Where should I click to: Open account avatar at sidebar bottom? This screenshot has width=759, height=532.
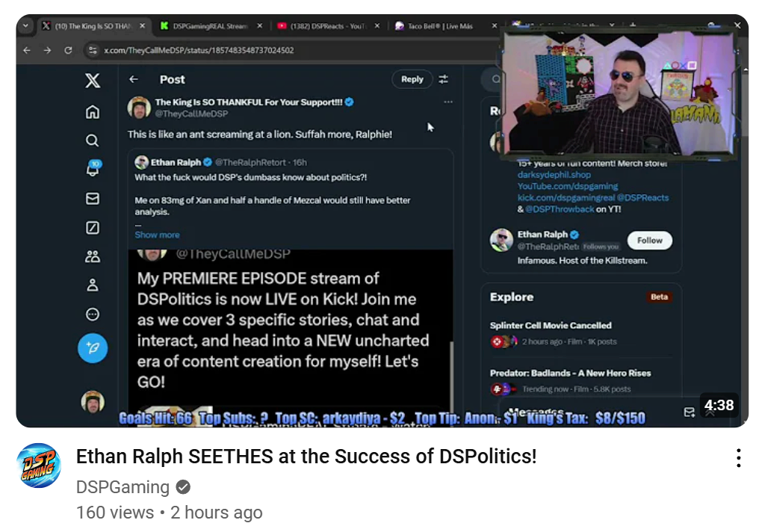[x=93, y=402]
